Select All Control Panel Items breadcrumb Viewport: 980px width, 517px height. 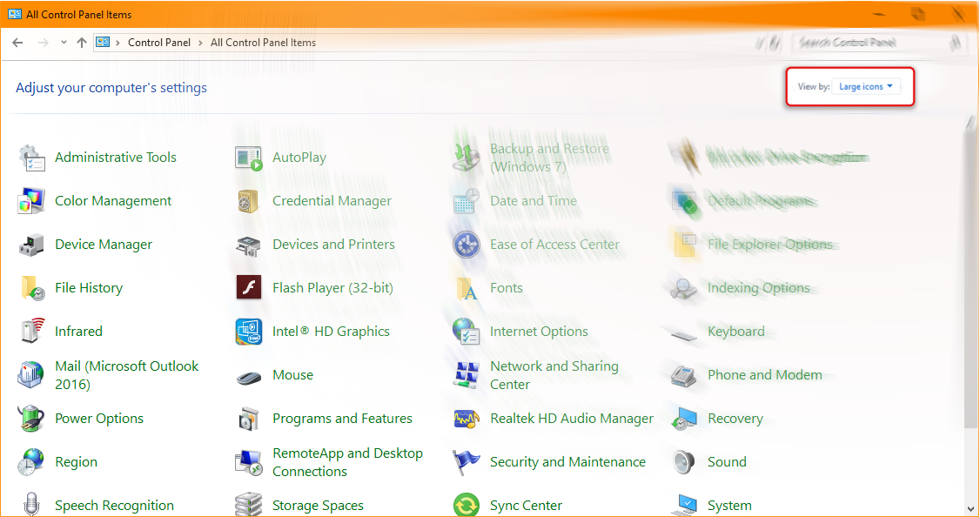pyautogui.click(x=263, y=43)
